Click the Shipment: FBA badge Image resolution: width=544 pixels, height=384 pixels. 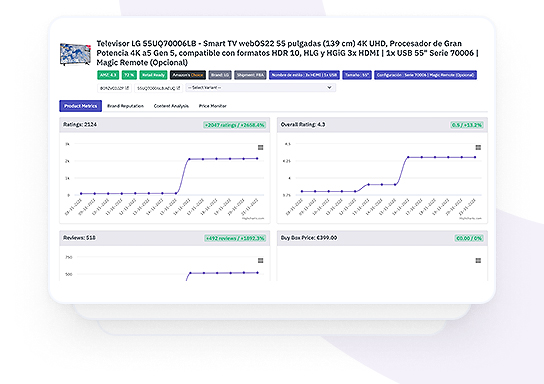click(x=250, y=75)
